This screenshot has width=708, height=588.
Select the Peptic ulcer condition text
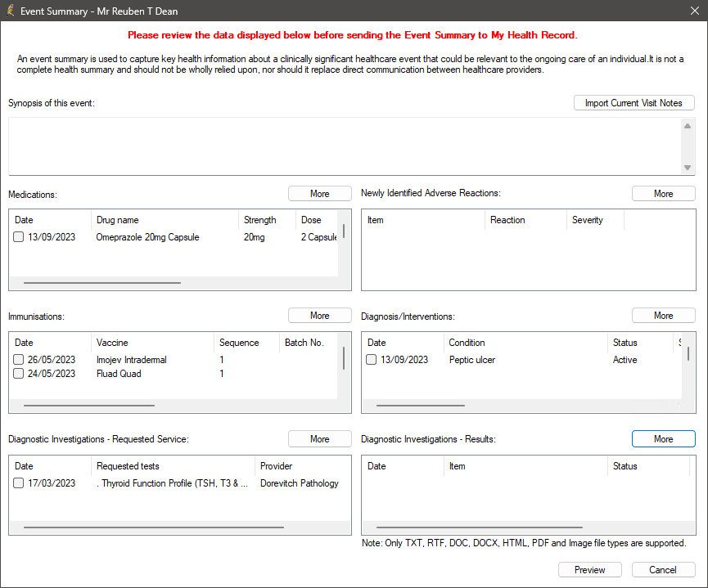[x=472, y=360]
